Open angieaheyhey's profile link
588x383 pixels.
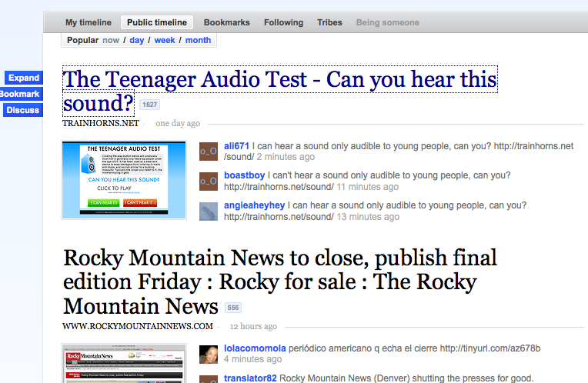pos(254,205)
